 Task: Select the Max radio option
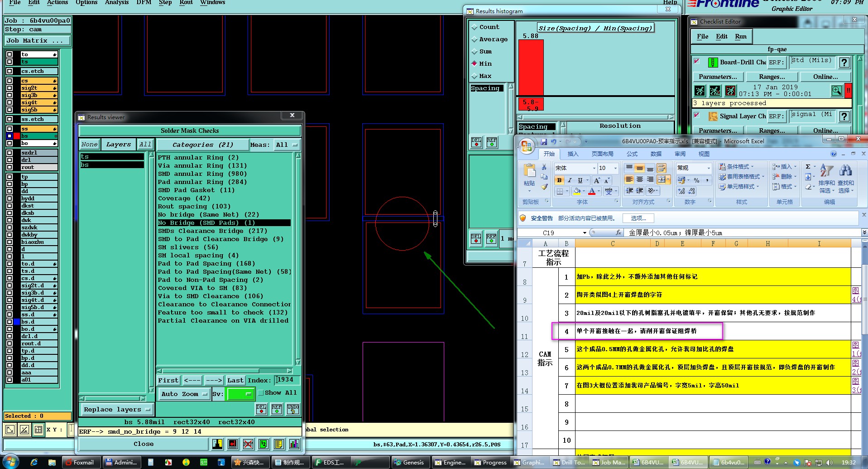coord(475,76)
